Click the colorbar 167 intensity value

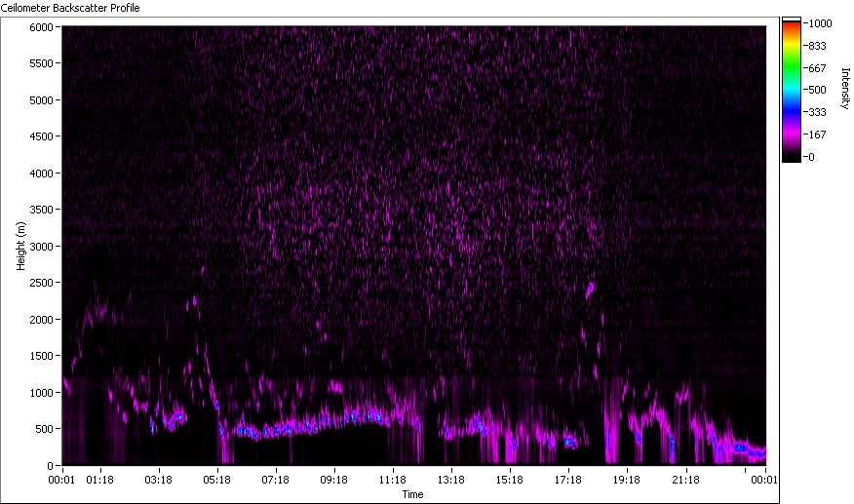(x=818, y=135)
